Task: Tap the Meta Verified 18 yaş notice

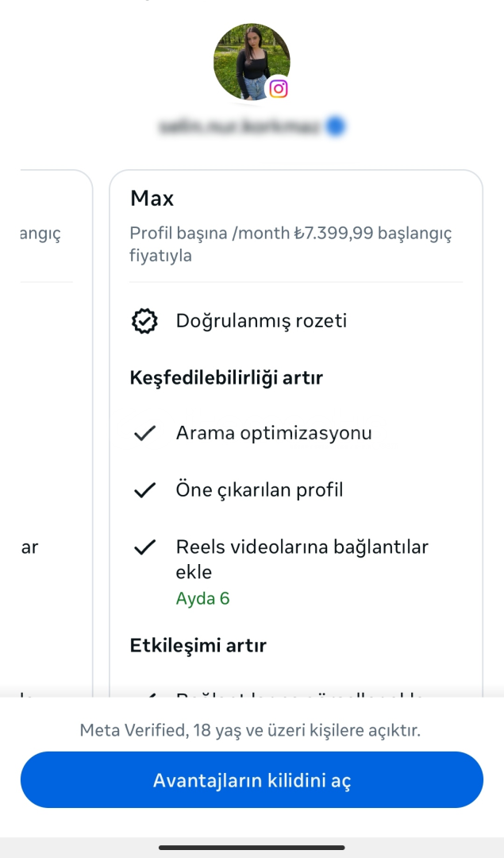Action: pos(250,730)
